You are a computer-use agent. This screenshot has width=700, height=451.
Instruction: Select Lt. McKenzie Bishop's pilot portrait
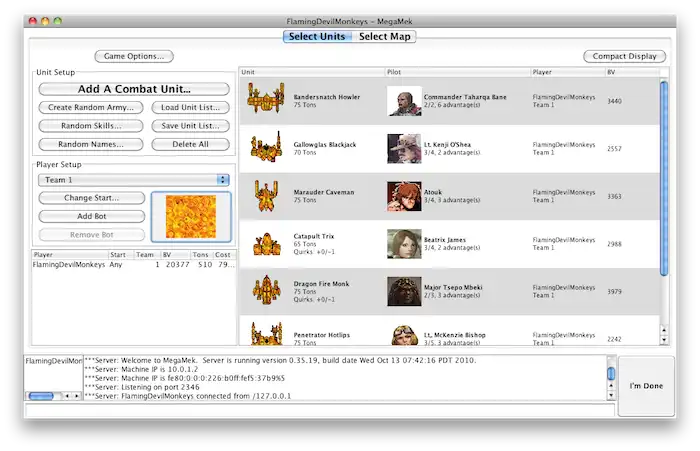click(404, 335)
